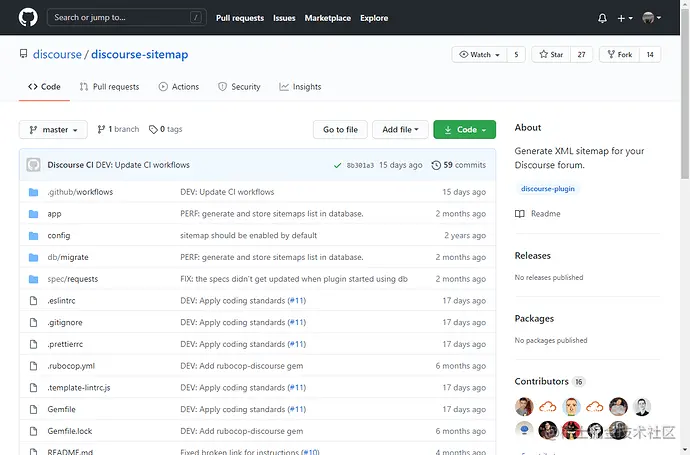View the 0 tags link
This screenshot has height=455, width=690.
point(165,129)
